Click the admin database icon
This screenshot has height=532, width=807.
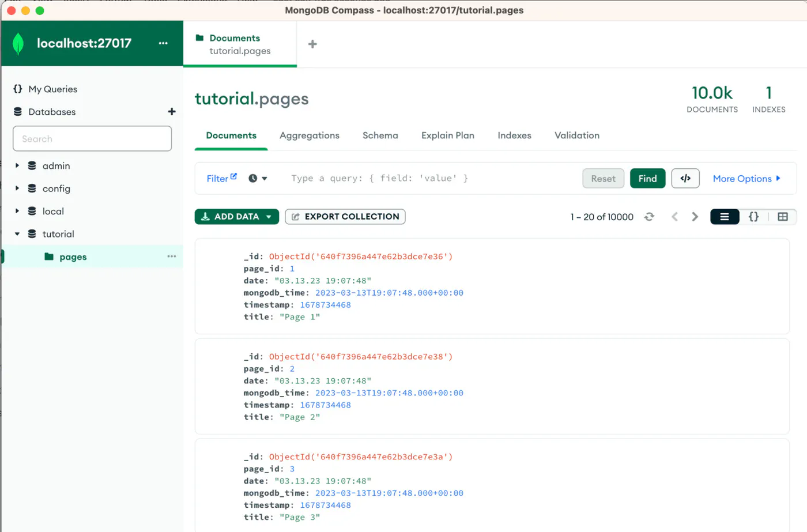pyautogui.click(x=32, y=165)
